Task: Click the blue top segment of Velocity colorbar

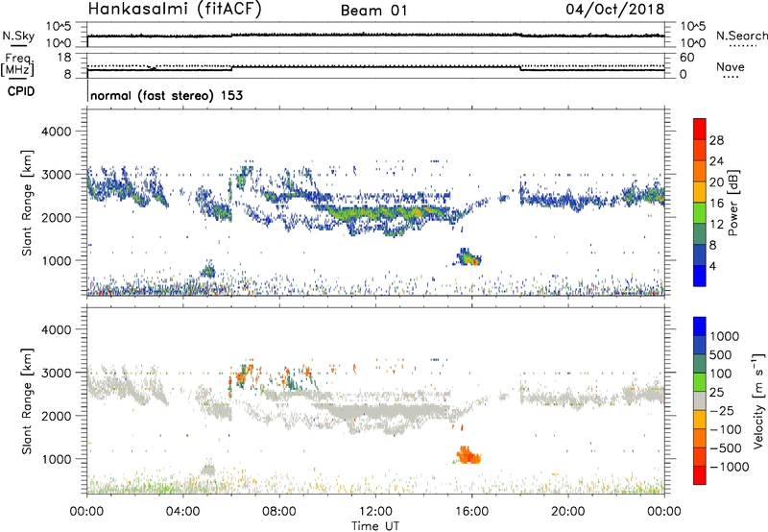Action: click(x=700, y=326)
